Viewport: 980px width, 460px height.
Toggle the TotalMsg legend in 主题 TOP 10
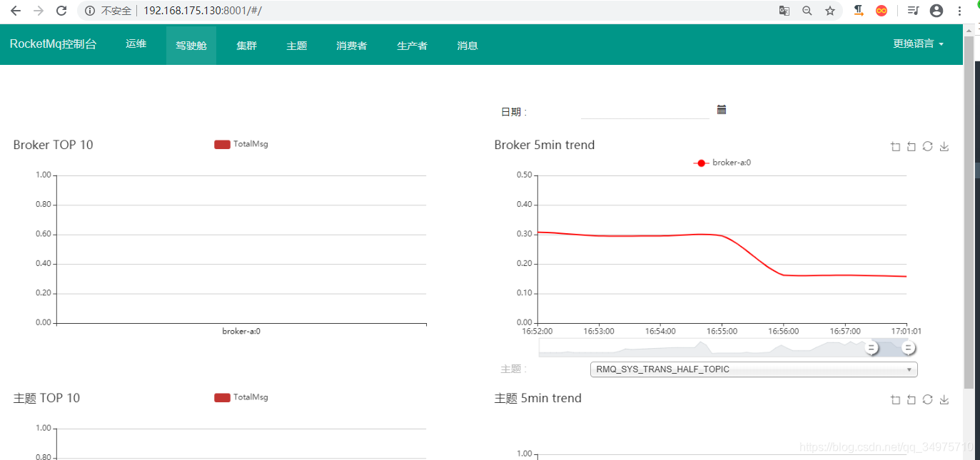[x=241, y=397]
